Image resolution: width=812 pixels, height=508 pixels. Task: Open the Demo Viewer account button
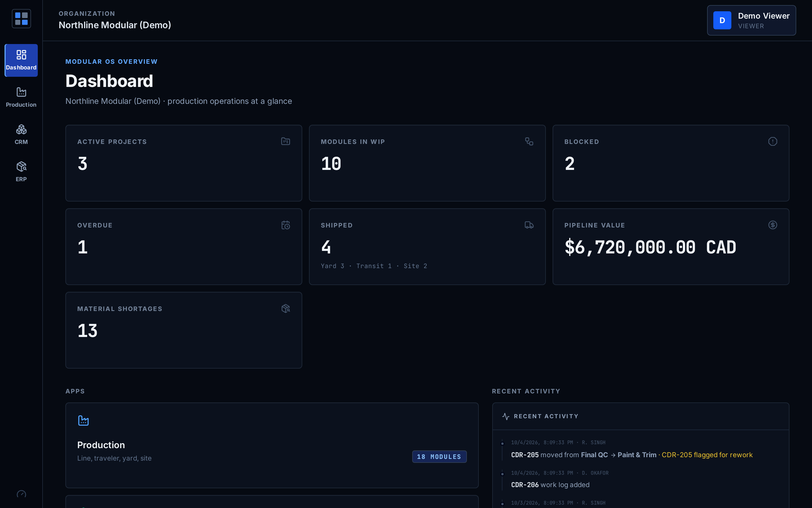coord(751,20)
